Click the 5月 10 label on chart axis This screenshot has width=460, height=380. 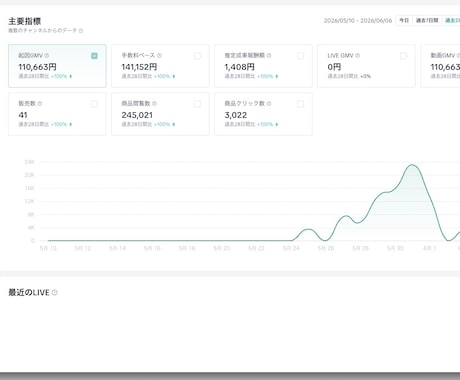tap(48, 248)
